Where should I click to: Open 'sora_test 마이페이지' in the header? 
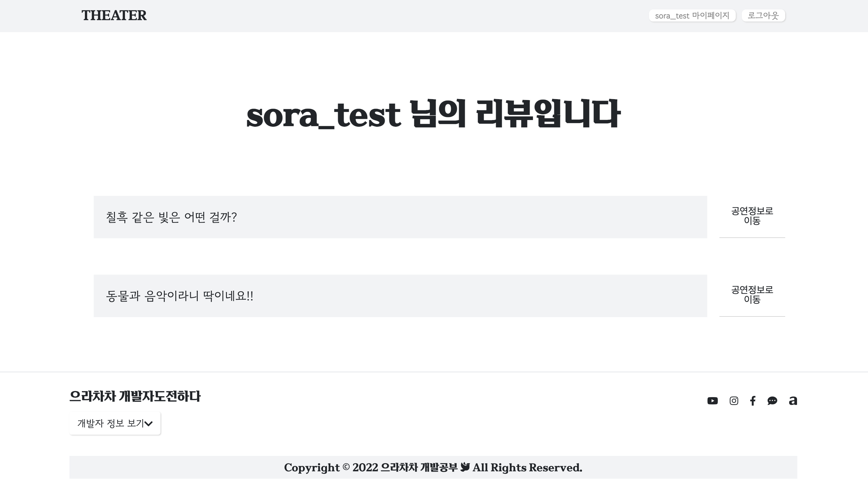(692, 15)
